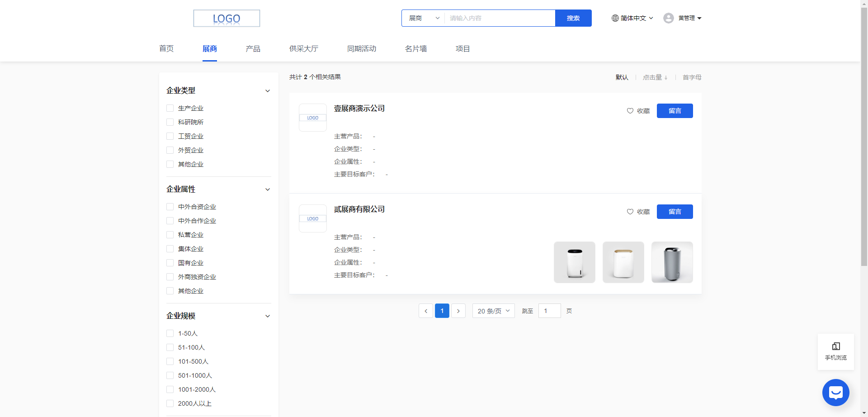Image resolution: width=868 pixels, height=417 pixels.
Task: Open 壹展商演示公司 company link
Action: click(x=359, y=109)
